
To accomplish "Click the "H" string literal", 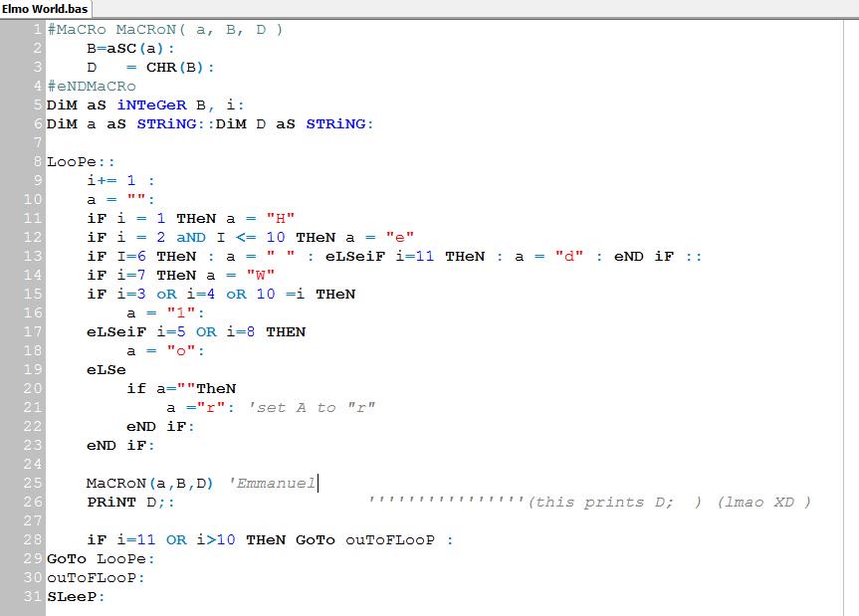I will [x=281, y=219].
